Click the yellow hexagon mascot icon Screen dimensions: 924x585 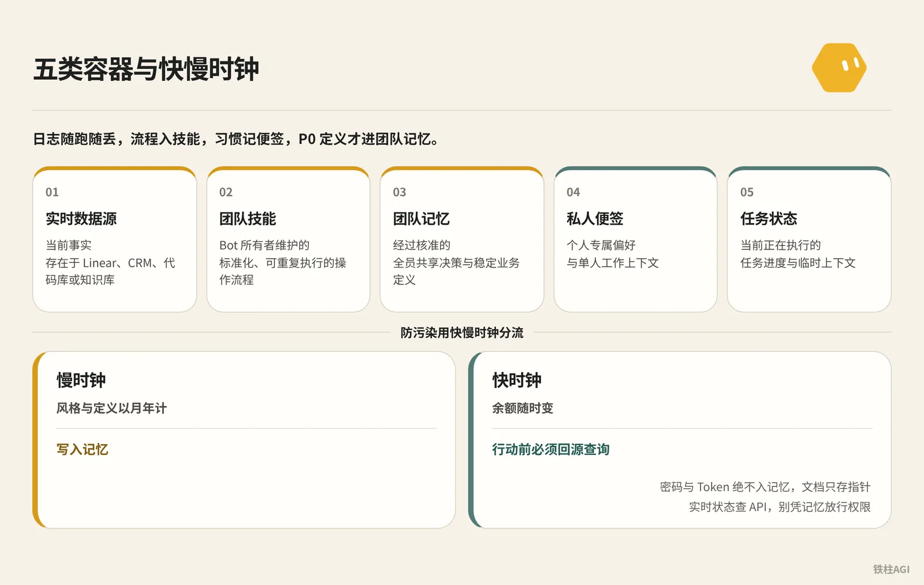click(x=839, y=68)
